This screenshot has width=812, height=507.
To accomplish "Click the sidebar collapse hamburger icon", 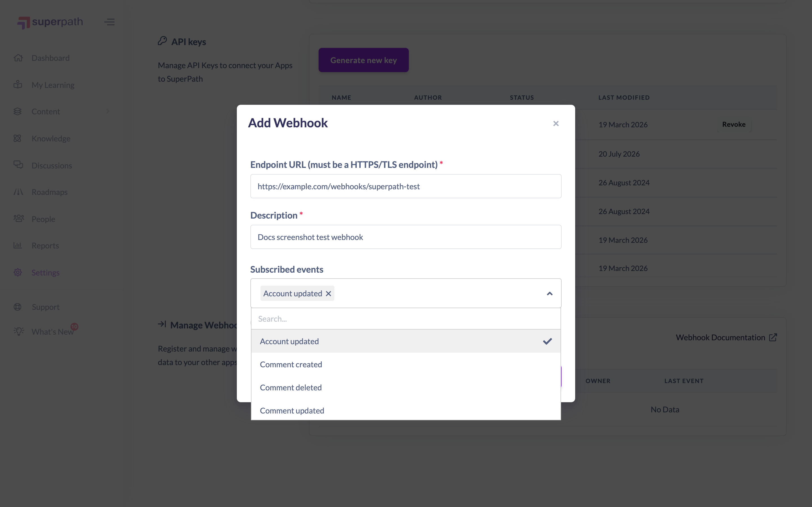I will 109,22.
